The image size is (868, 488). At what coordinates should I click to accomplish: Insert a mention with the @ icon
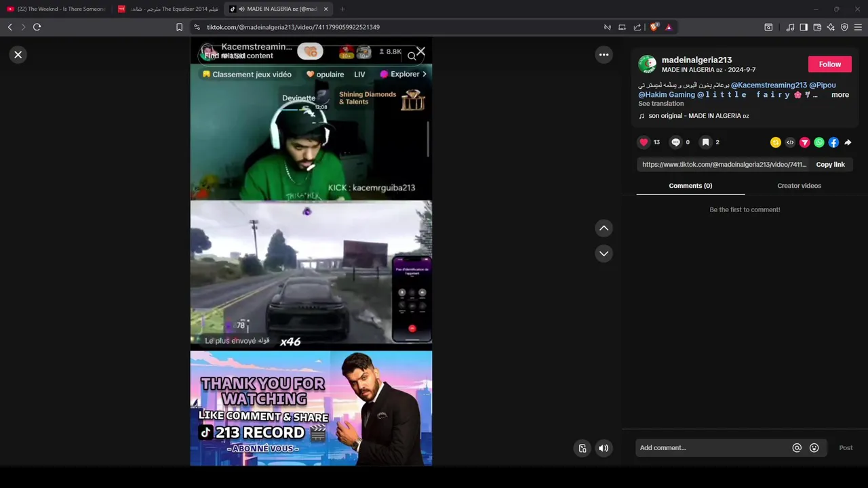[797, 448]
